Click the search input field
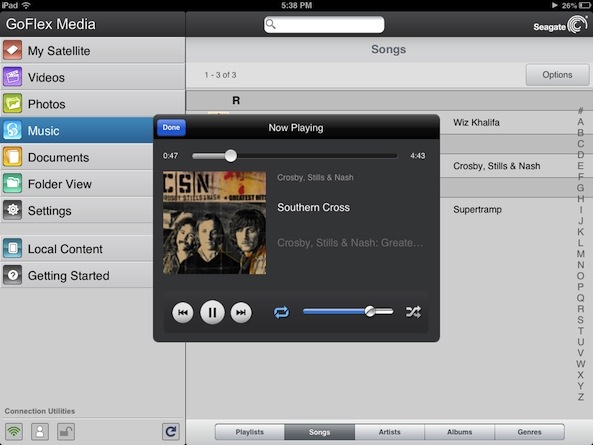 click(324, 25)
